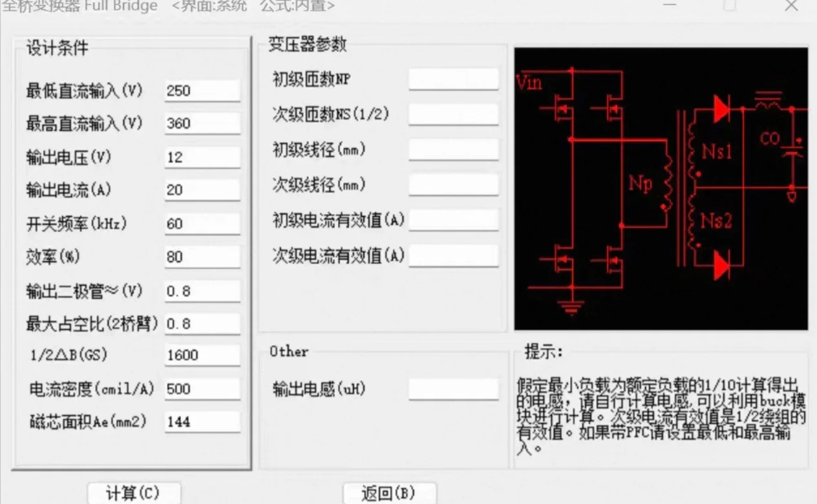The width and height of the screenshot is (817, 504).
Task: Select the 输出电流(A) field containing 20
Action: pyautogui.click(x=202, y=189)
